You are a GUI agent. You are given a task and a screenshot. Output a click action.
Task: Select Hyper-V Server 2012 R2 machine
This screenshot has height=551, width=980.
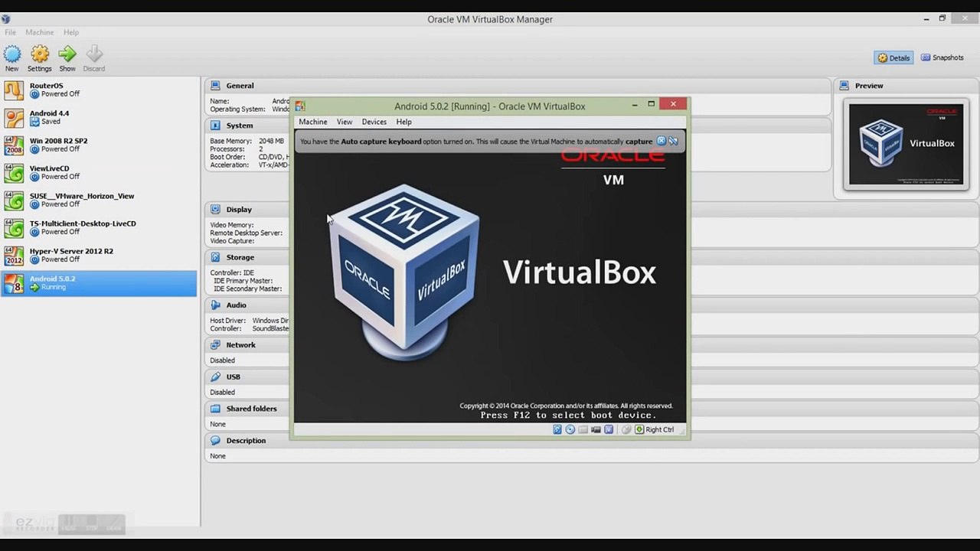[x=99, y=256]
